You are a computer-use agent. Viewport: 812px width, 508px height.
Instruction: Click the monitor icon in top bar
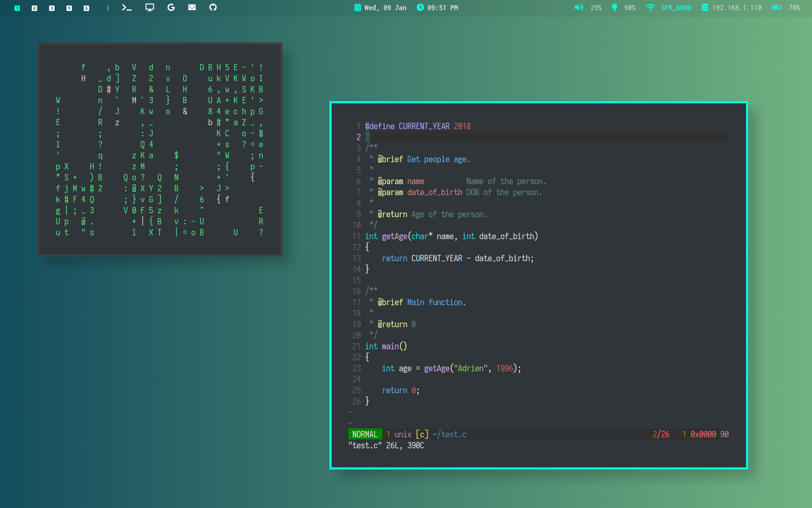pyautogui.click(x=150, y=8)
